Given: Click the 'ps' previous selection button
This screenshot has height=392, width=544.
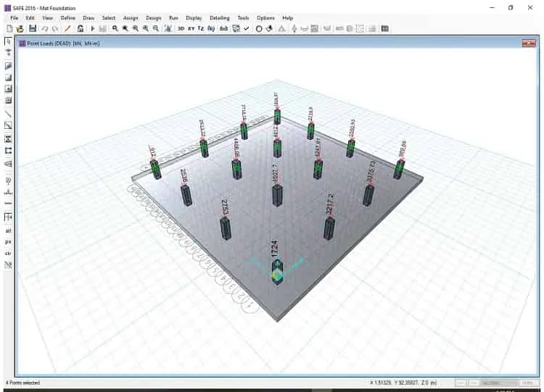Looking at the screenshot, I should [x=8, y=242].
